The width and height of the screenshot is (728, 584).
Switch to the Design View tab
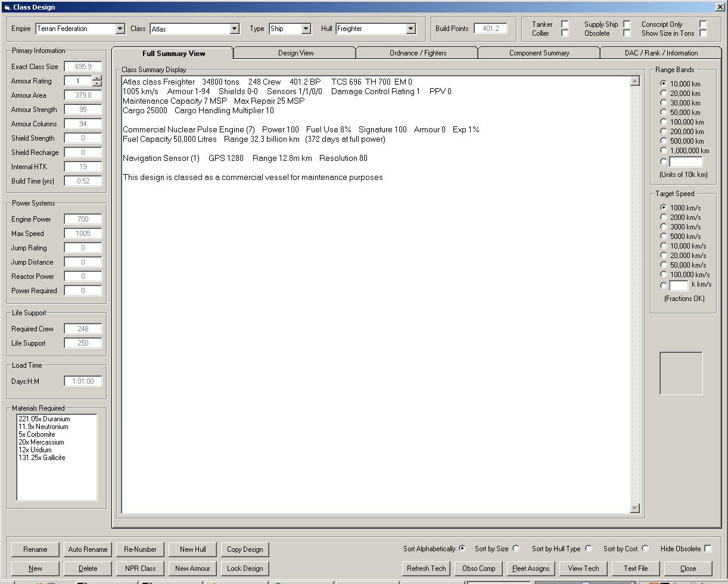pyautogui.click(x=295, y=53)
